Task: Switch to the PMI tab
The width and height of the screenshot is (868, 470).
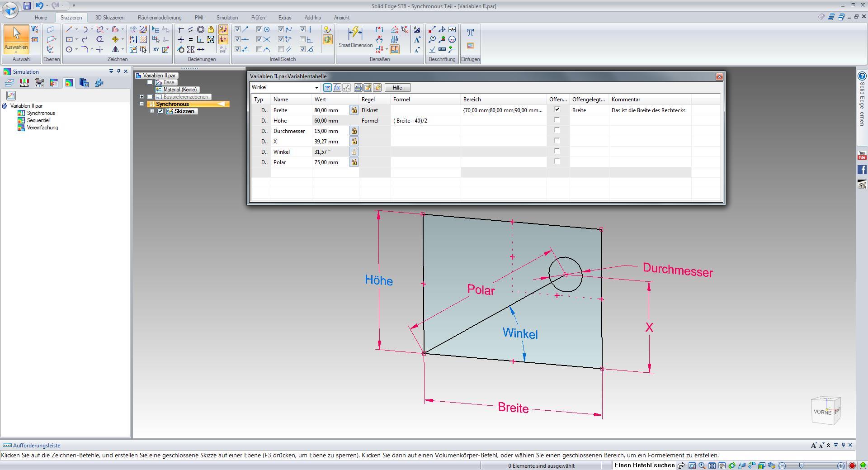Action: point(199,18)
